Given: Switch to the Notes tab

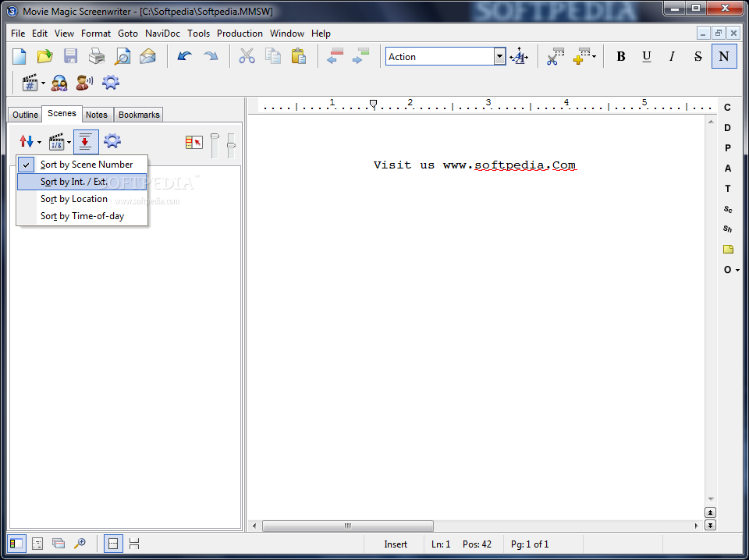Looking at the screenshot, I should 97,115.
